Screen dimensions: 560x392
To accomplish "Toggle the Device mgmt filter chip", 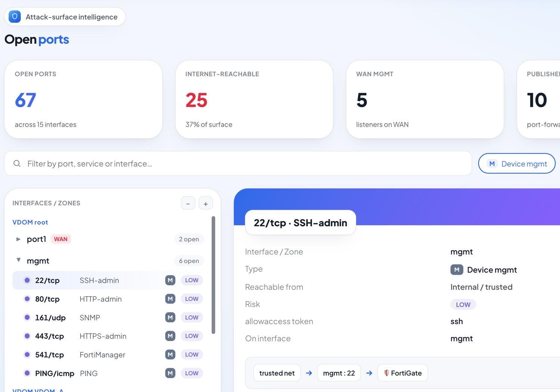I will (517, 164).
